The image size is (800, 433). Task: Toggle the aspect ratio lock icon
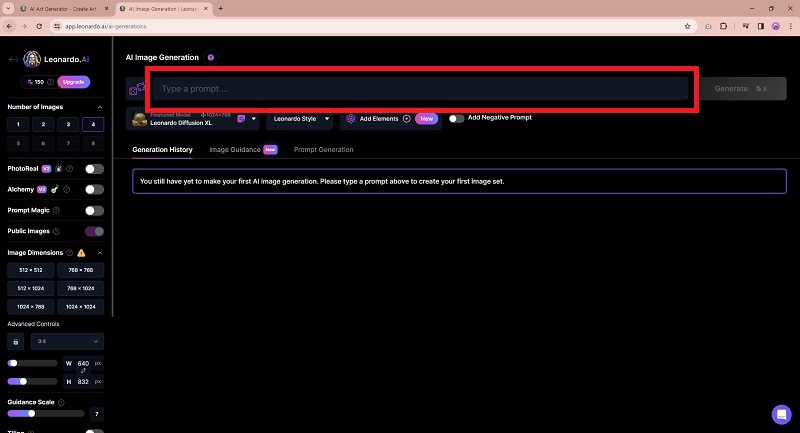[15, 342]
